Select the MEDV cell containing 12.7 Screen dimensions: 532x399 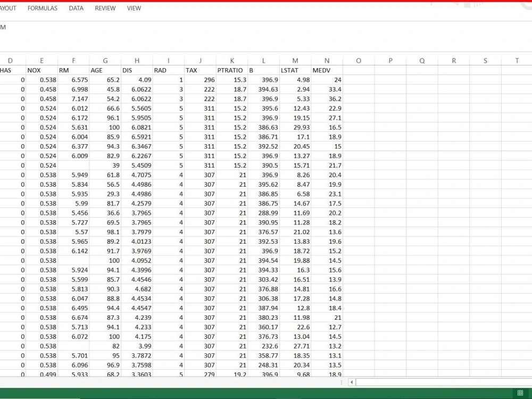click(x=327, y=327)
